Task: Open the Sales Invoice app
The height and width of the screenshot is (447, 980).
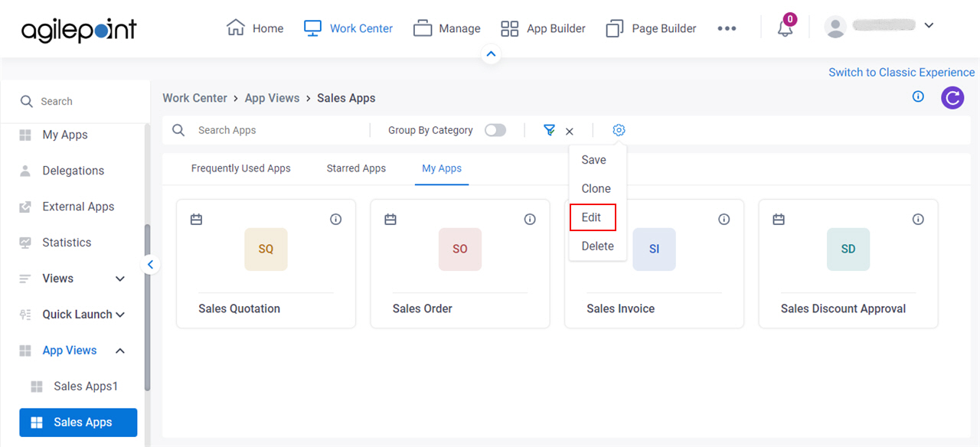Action: pos(621,308)
